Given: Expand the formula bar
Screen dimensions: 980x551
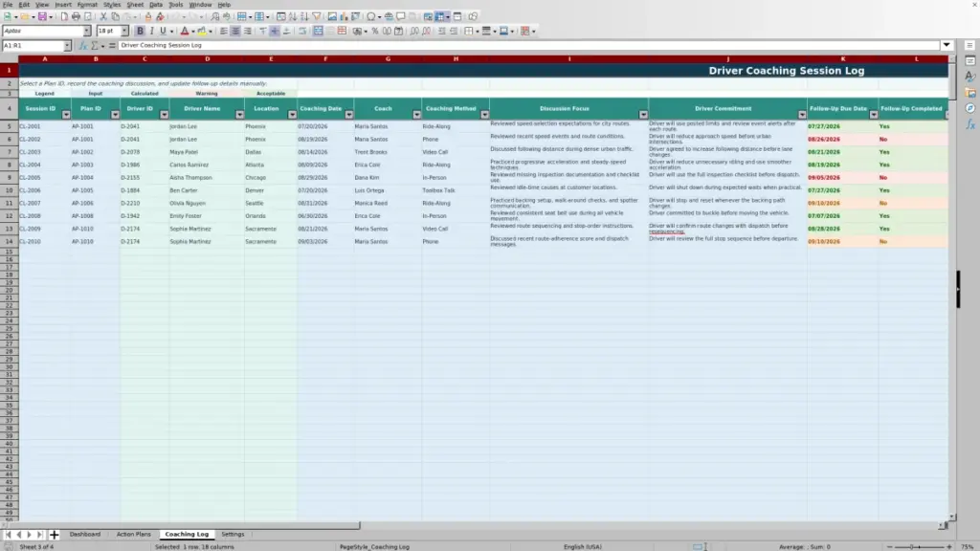Looking at the screenshot, I should coord(947,45).
